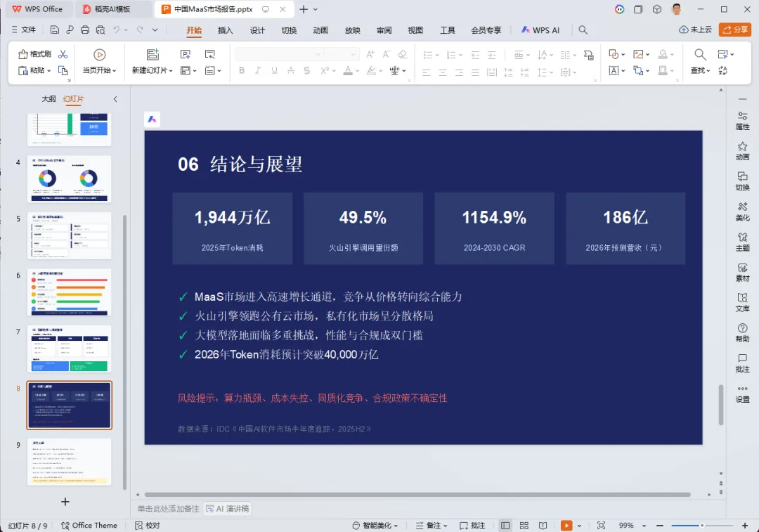Open the Beautify (美化) side panel icon
Image resolution: width=759 pixels, height=532 pixels.
(x=743, y=212)
